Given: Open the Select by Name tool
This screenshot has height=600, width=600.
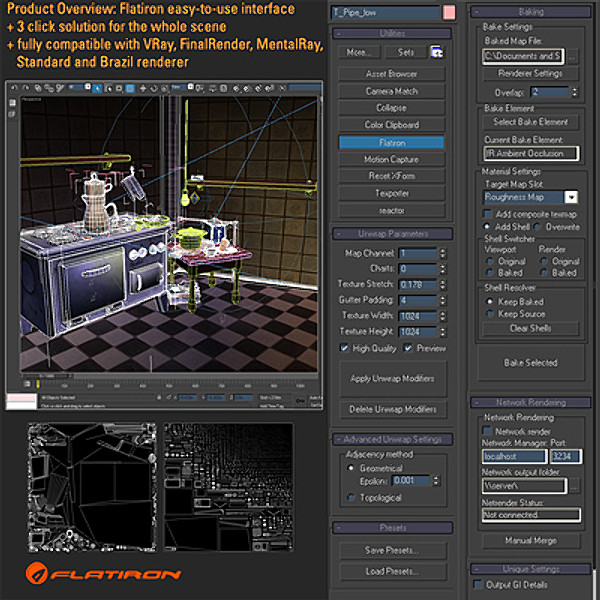Looking at the screenshot, I should tap(109, 89).
